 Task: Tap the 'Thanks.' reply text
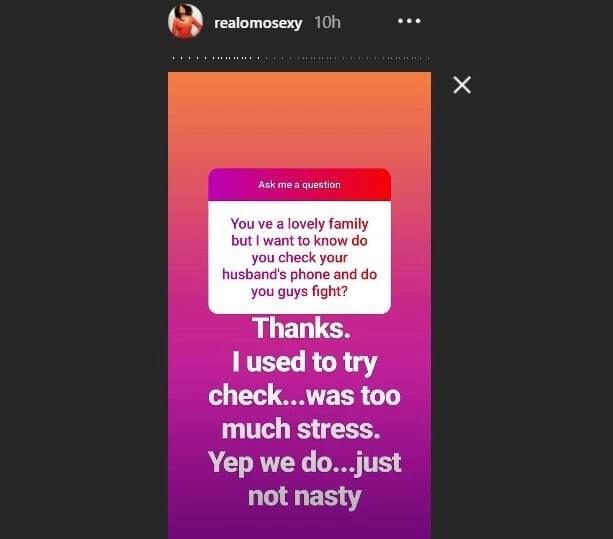[x=301, y=328]
